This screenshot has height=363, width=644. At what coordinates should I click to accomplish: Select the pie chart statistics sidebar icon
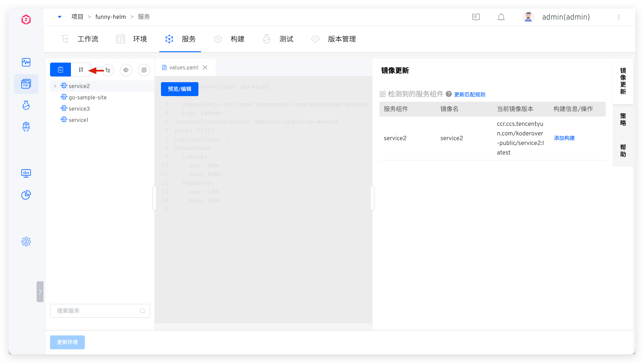pyautogui.click(x=26, y=195)
